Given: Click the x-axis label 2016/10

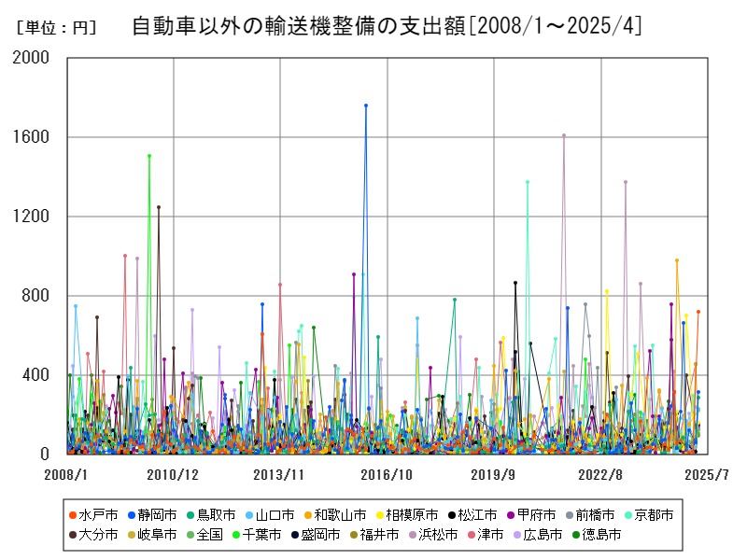Looking at the screenshot, I should [387, 475].
